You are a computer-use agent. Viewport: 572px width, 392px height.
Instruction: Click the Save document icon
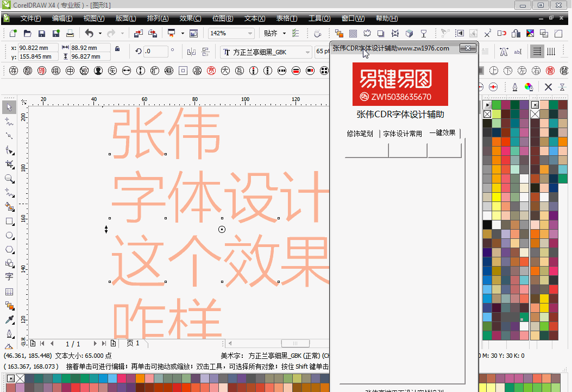pyautogui.click(x=41, y=33)
